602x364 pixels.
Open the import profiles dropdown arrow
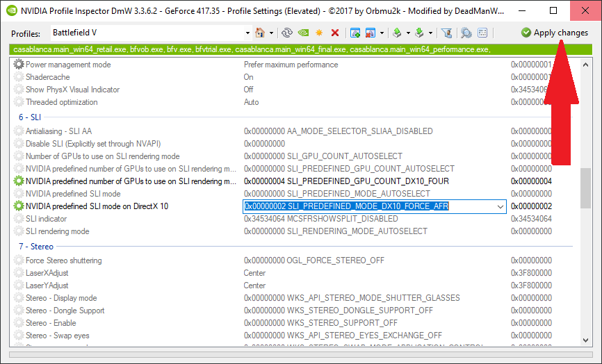click(430, 33)
